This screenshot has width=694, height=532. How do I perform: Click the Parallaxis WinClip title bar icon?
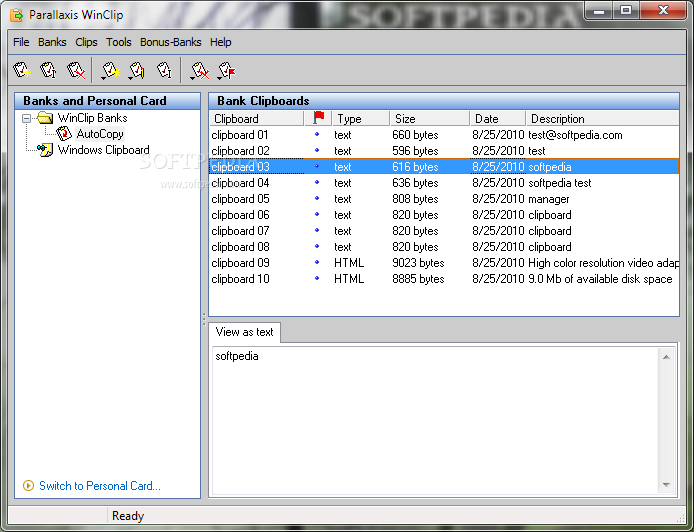coord(16,15)
